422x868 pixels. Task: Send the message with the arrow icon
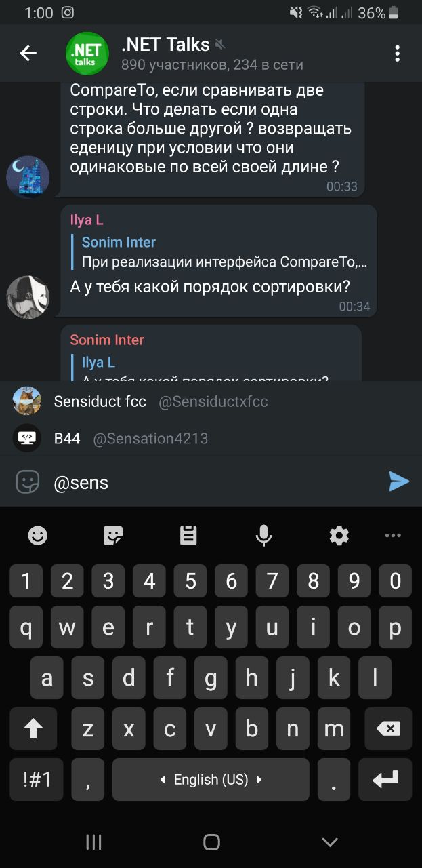pyautogui.click(x=399, y=481)
